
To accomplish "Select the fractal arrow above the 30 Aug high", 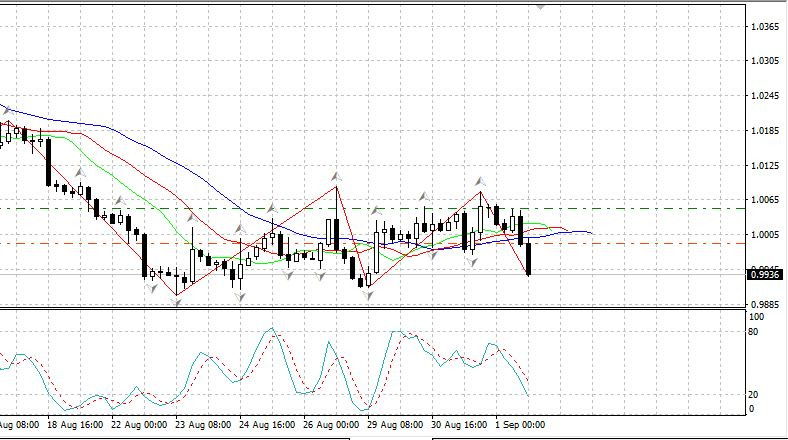I will click(481, 182).
